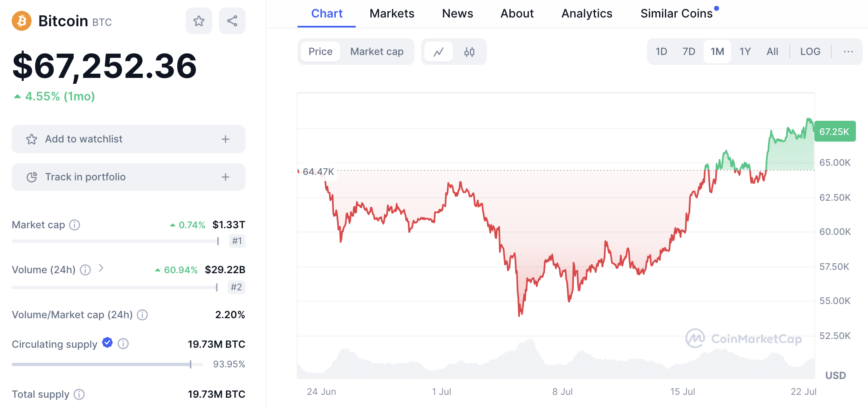Open the Market cap info tooltip

pos(75,225)
